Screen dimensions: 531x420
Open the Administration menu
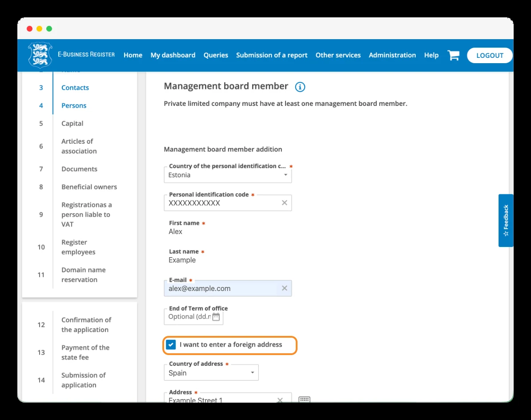(x=392, y=55)
